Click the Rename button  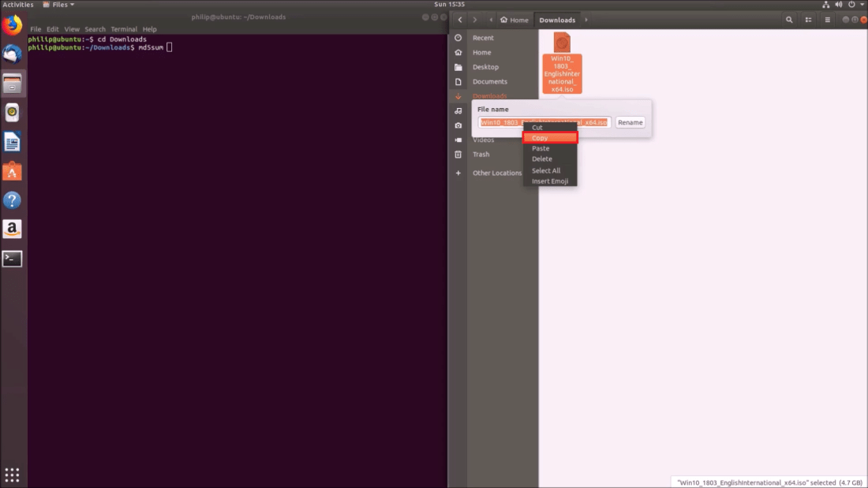pos(630,122)
